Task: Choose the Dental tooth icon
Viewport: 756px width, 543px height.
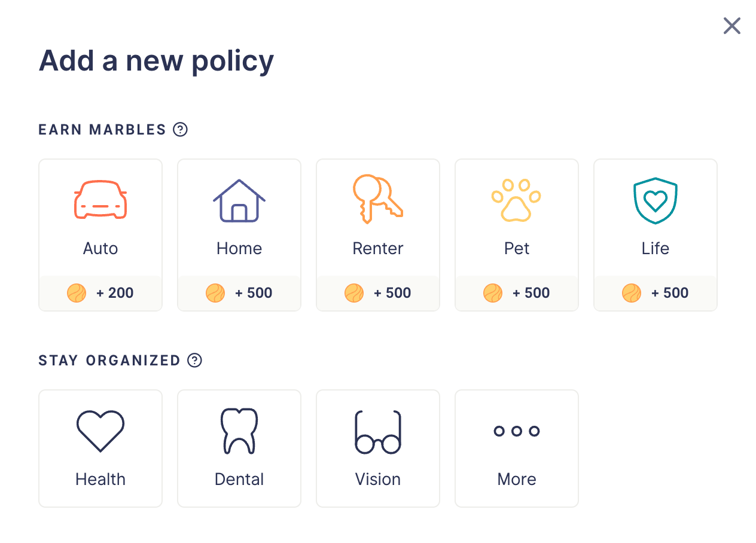Action: (x=239, y=431)
